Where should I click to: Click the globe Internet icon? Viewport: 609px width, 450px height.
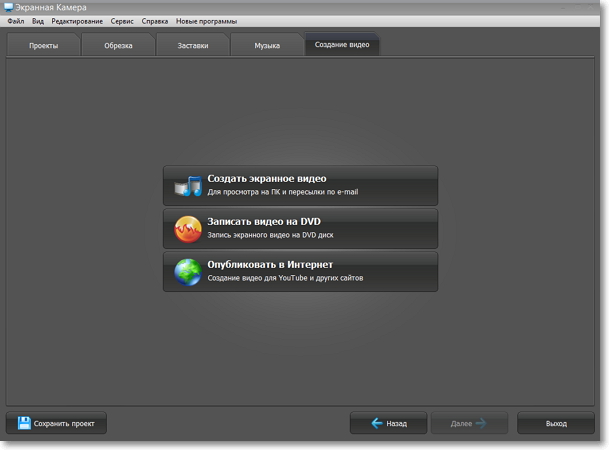pos(188,272)
